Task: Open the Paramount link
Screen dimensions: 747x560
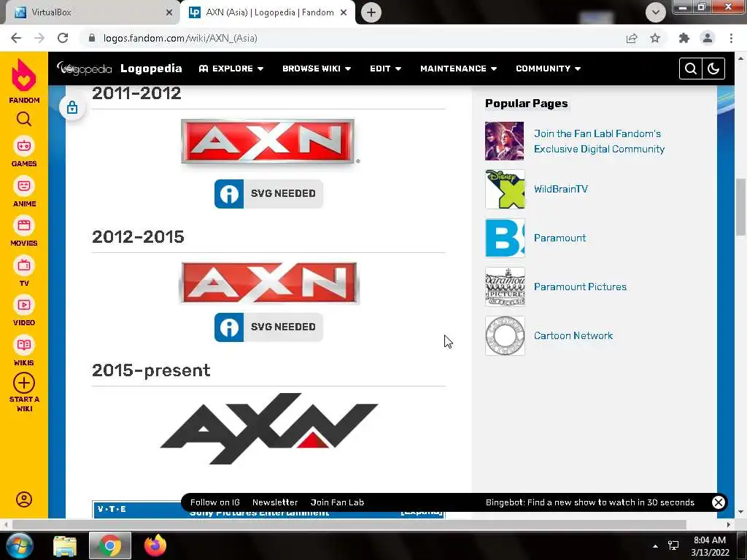Action: (x=560, y=238)
